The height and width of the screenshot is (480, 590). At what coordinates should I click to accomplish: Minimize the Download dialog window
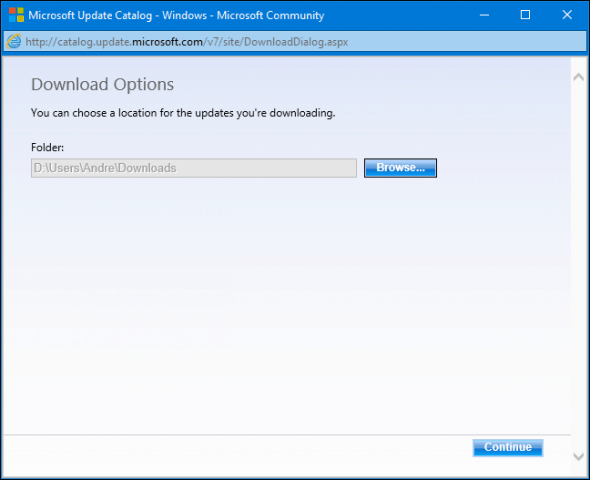(484, 15)
